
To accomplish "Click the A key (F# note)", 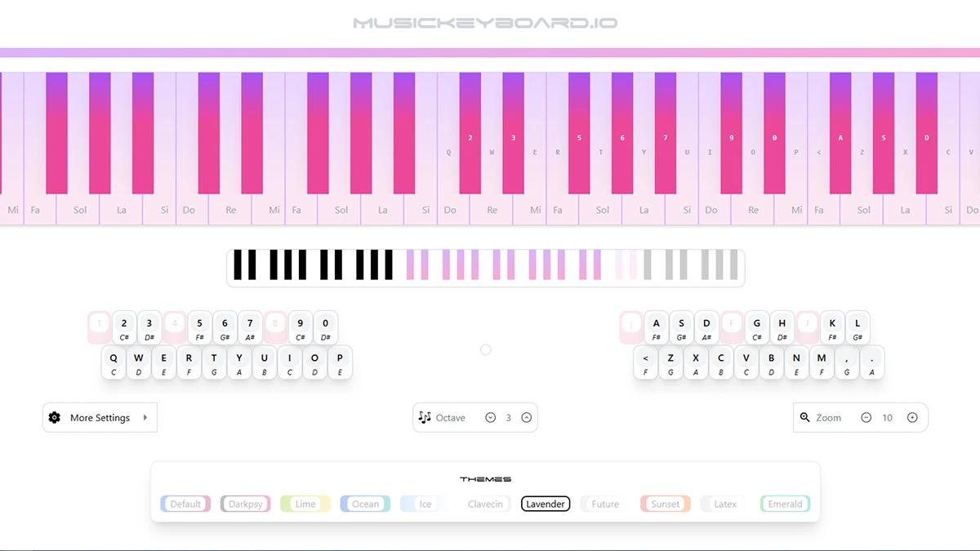I will [657, 327].
